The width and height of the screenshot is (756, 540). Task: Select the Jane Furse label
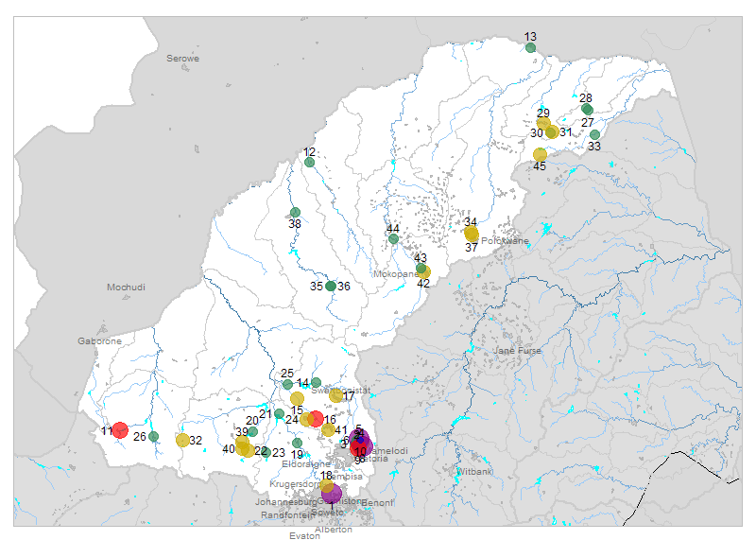[x=517, y=351]
